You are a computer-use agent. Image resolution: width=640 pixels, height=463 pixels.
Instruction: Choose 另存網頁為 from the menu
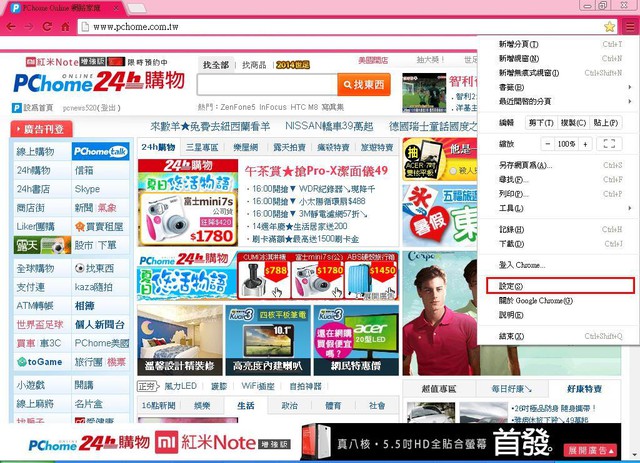pos(560,165)
